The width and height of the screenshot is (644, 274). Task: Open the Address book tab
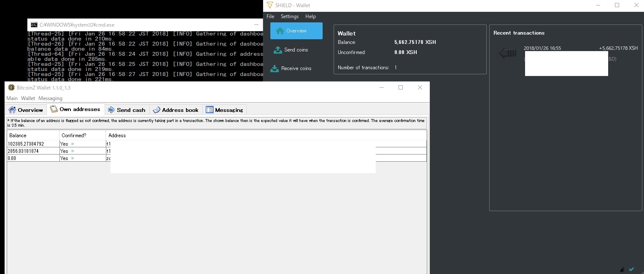[176, 110]
